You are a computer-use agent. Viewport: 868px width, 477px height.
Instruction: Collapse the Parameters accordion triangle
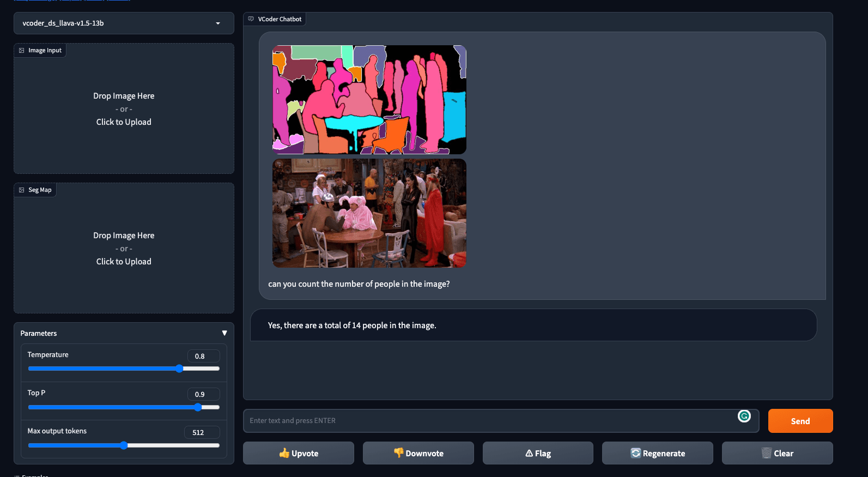(224, 333)
